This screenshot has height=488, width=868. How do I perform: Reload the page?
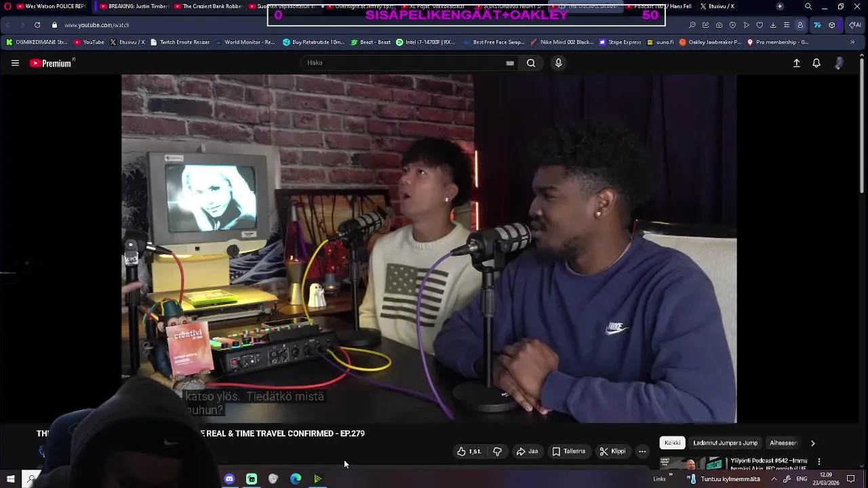click(x=37, y=25)
